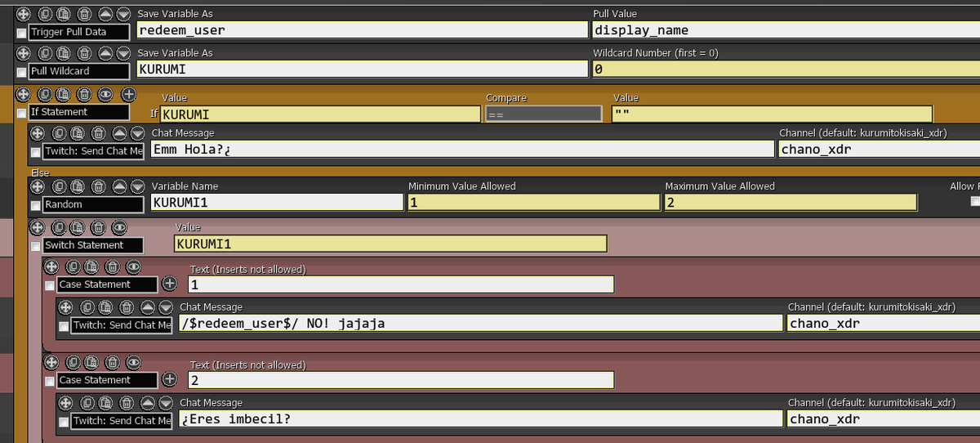
Task: Open the Case Statement 1 command selector
Action: pos(107,284)
